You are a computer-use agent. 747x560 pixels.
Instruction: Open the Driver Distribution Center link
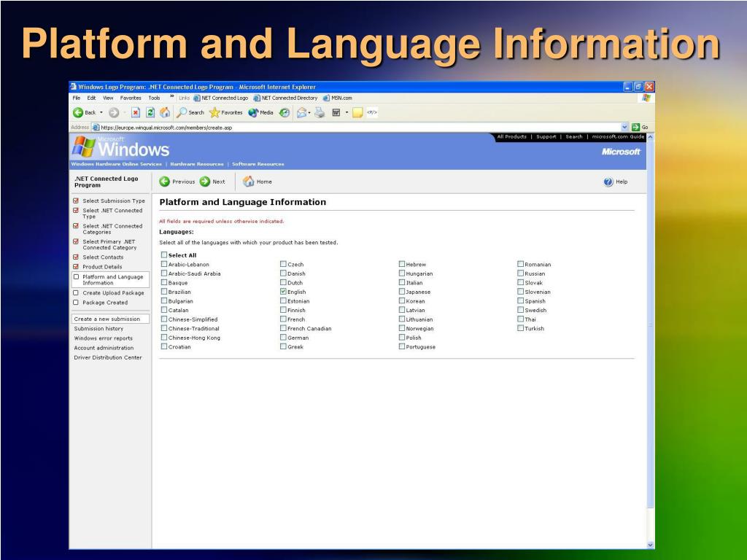click(108, 357)
